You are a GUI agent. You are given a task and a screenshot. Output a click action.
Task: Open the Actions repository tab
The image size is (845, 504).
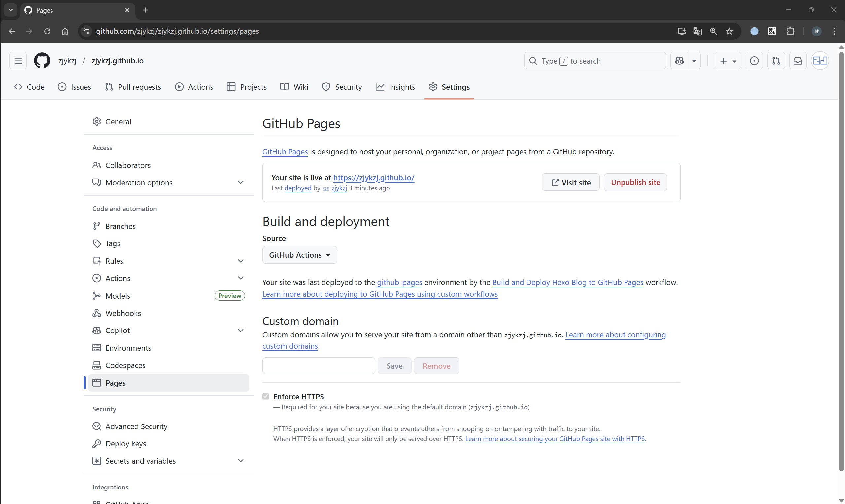[194, 87]
